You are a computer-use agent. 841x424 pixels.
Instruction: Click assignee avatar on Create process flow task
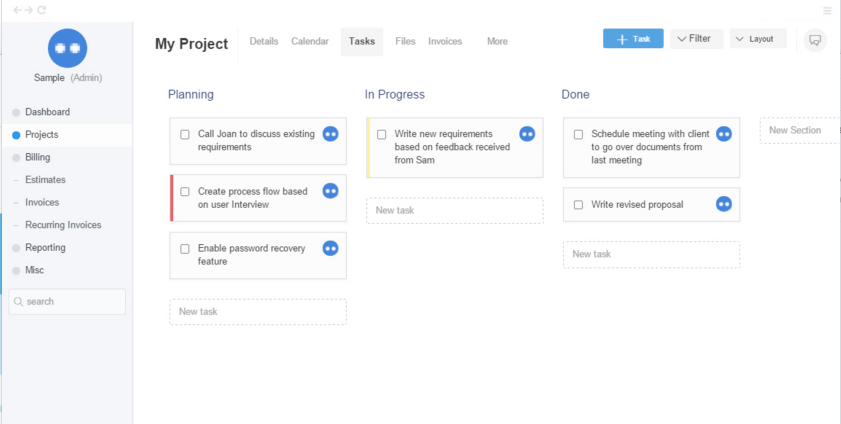[x=330, y=191]
